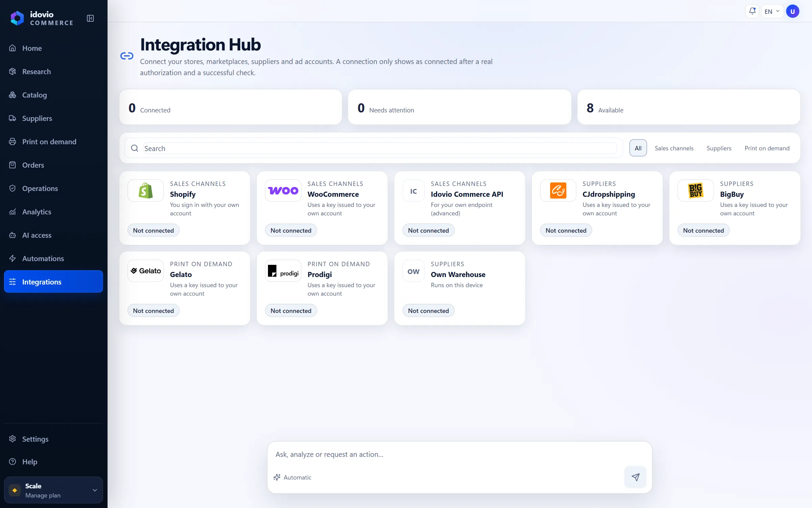Click the Prodigi logo
The height and width of the screenshot is (508, 812).
pyautogui.click(x=283, y=271)
